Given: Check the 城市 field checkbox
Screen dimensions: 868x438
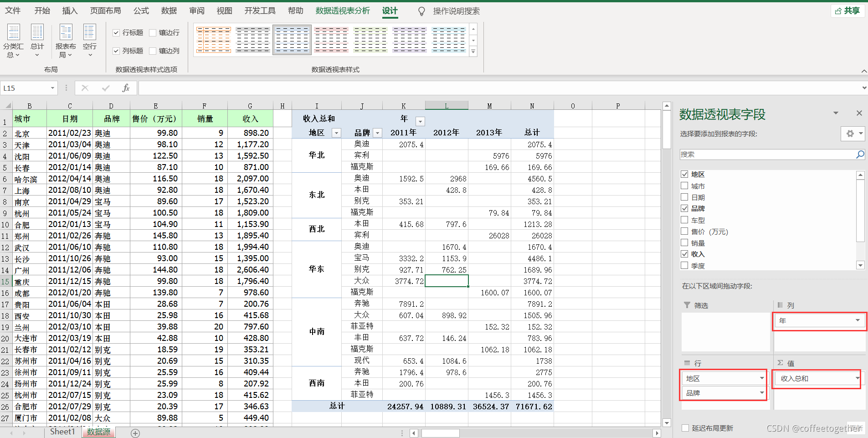Looking at the screenshot, I should click(684, 186).
